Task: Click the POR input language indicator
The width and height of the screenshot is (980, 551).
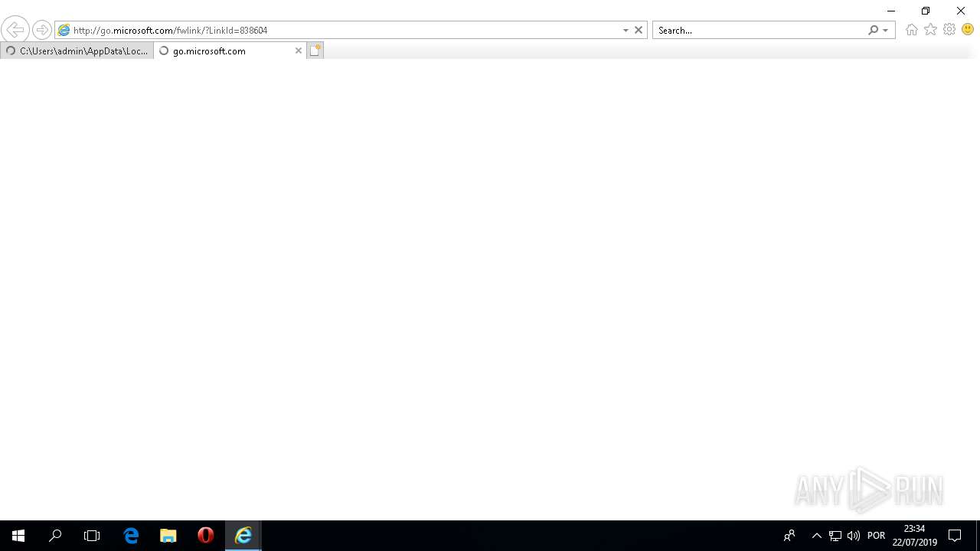Action: pyautogui.click(x=877, y=536)
